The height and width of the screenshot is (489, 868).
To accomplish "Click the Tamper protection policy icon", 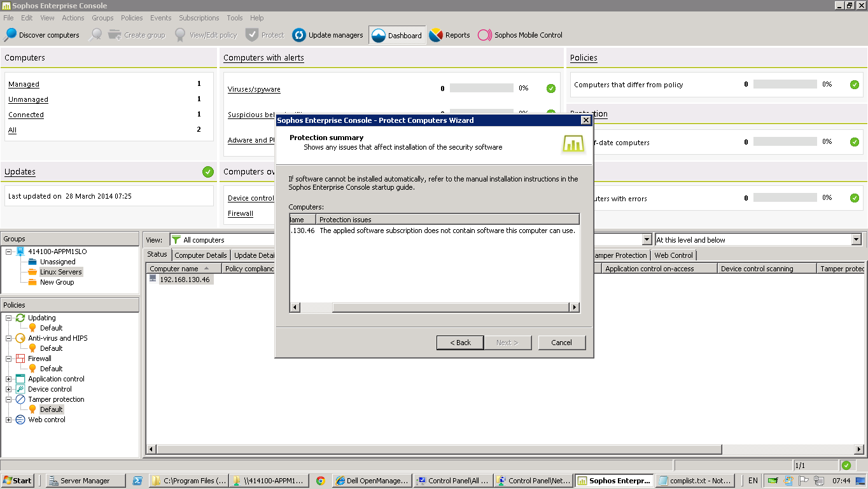I will tap(20, 399).
